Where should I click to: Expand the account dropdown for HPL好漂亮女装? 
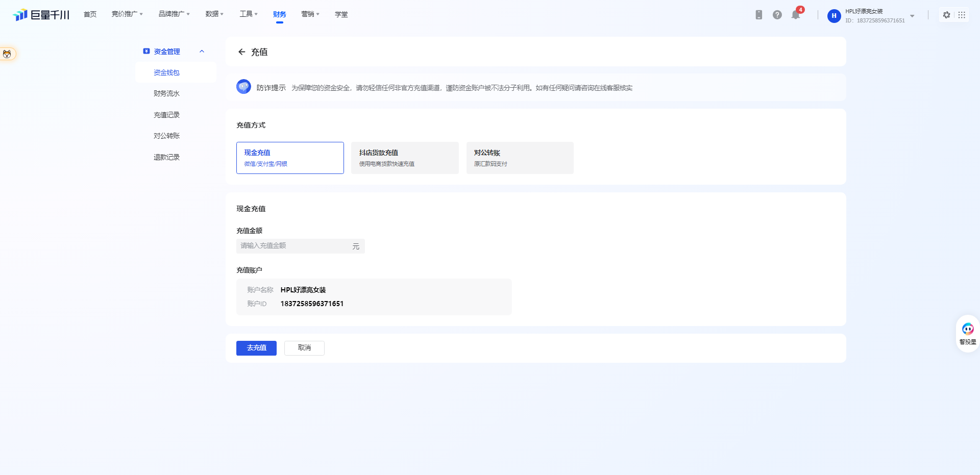(x=912, y=16)
